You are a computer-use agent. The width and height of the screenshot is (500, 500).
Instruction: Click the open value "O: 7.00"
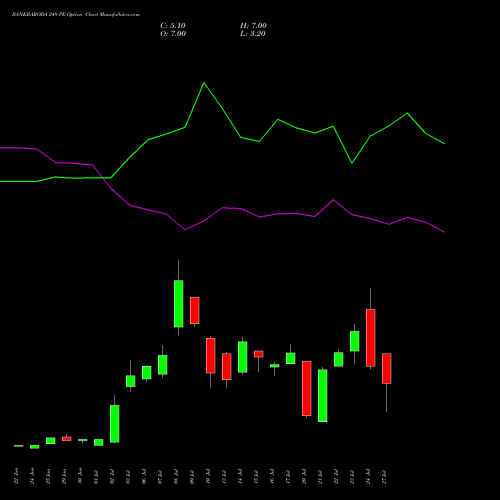173,34
